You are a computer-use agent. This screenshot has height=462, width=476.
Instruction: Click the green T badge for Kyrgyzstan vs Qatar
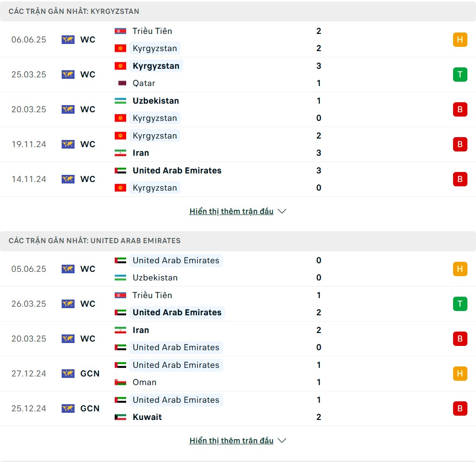460,75
